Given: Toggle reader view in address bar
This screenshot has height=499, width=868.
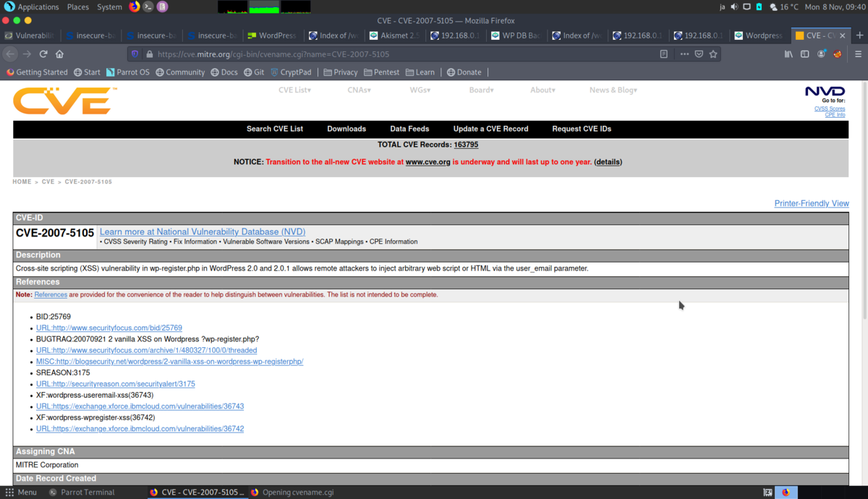Looking at the screenshot, I should click(663, 54).
